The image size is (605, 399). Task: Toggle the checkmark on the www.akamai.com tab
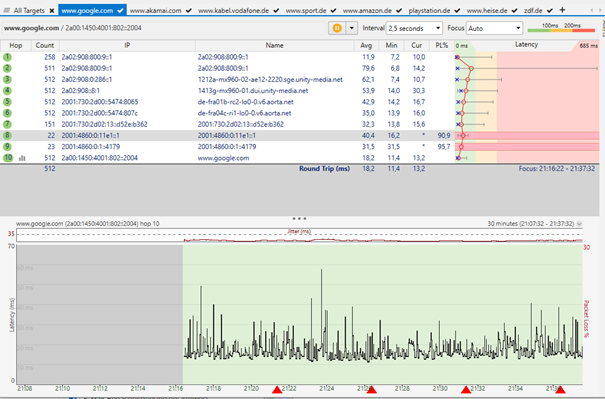188,10
